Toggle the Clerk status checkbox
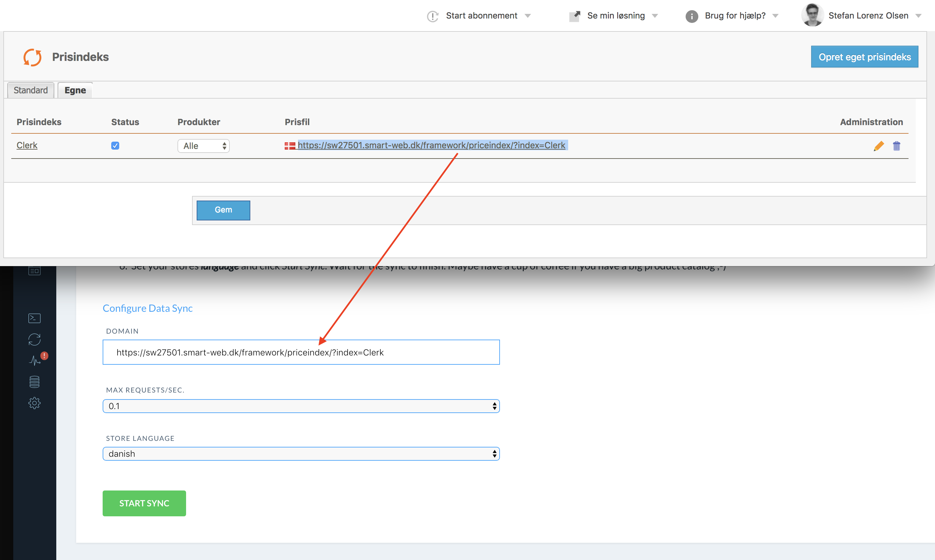935x560 pixels. [x=115, y=146]
